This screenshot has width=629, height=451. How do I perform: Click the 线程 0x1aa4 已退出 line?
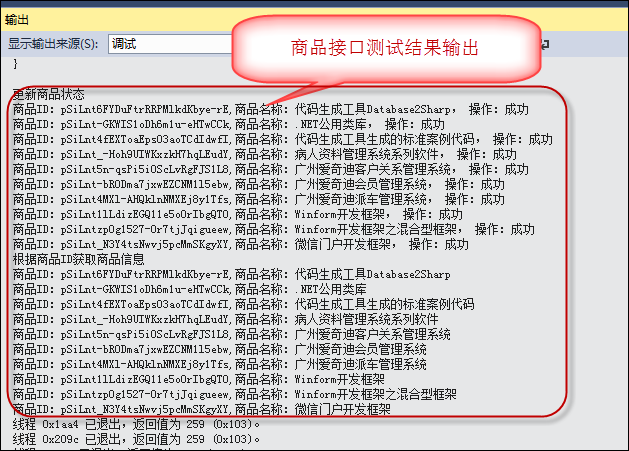click(136, 424)
